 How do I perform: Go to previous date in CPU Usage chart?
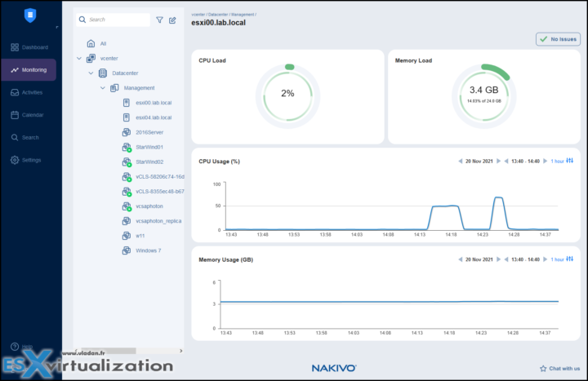(x=460, y=161)
